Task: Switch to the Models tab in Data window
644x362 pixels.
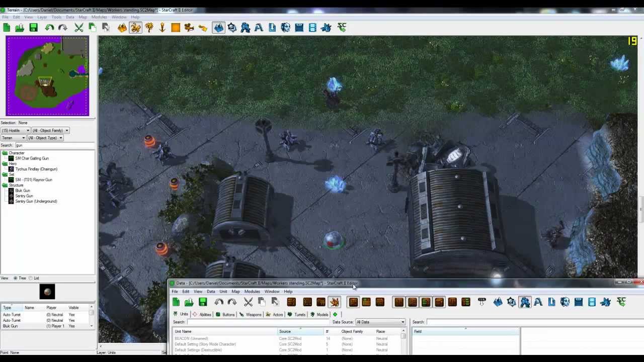Action: pos(319,315)
